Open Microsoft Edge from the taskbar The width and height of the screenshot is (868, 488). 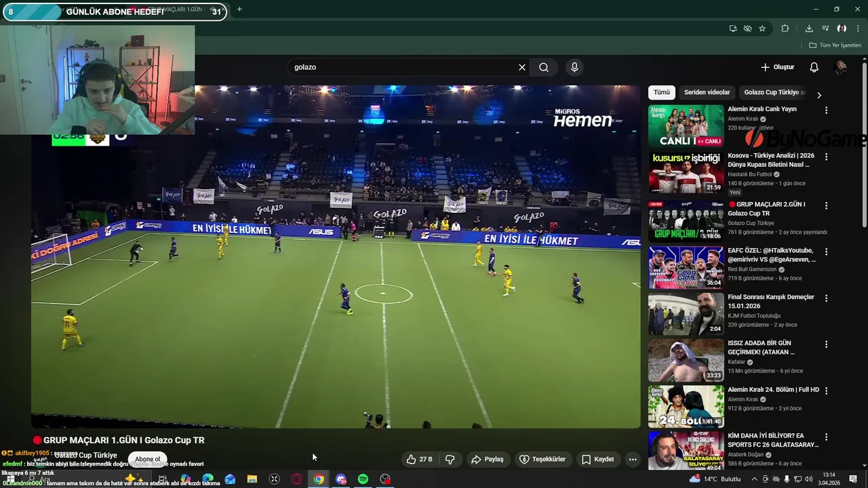click(208, 479)
